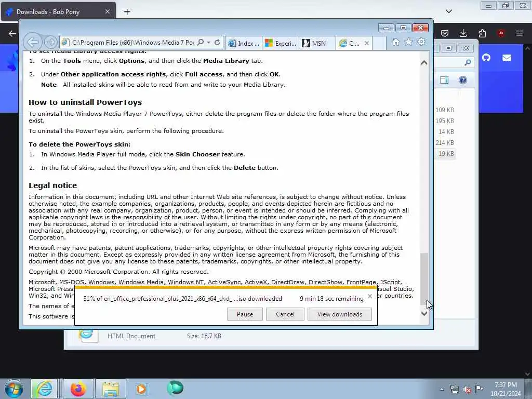The height and width of the screenshot is (399, 532).
Task: Pause the Office ISO download
Action: [245, 314]
